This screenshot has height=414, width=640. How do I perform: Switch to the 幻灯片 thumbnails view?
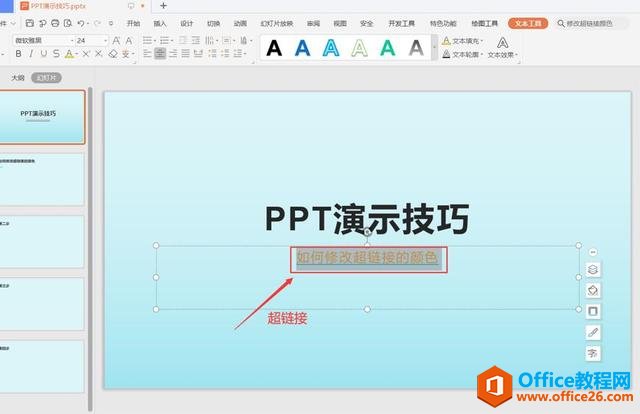click(x=46, y=78)
